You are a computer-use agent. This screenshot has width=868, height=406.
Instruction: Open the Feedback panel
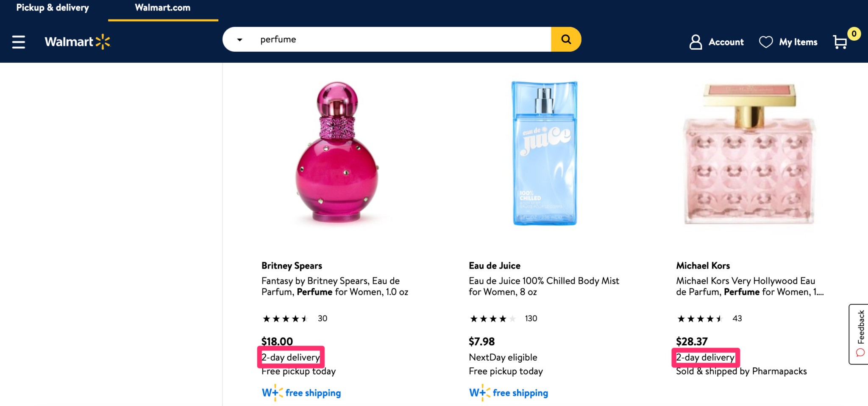click(859, 328)
